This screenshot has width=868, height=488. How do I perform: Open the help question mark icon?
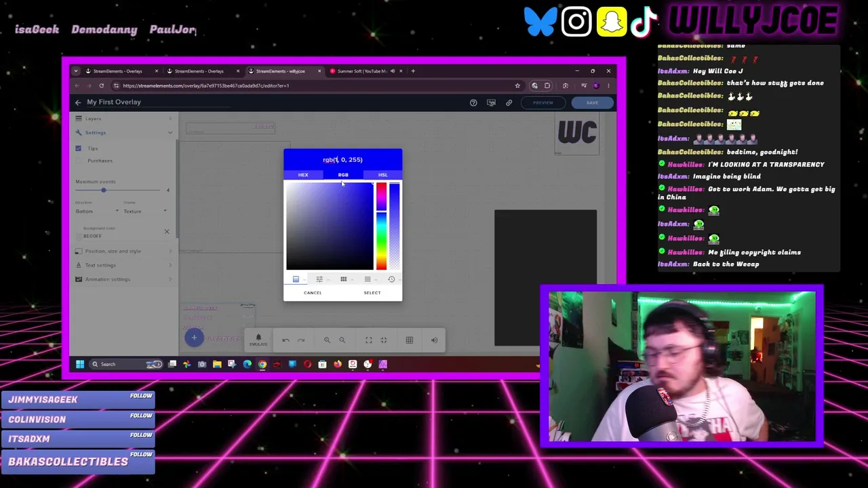[x=473, y=102]
